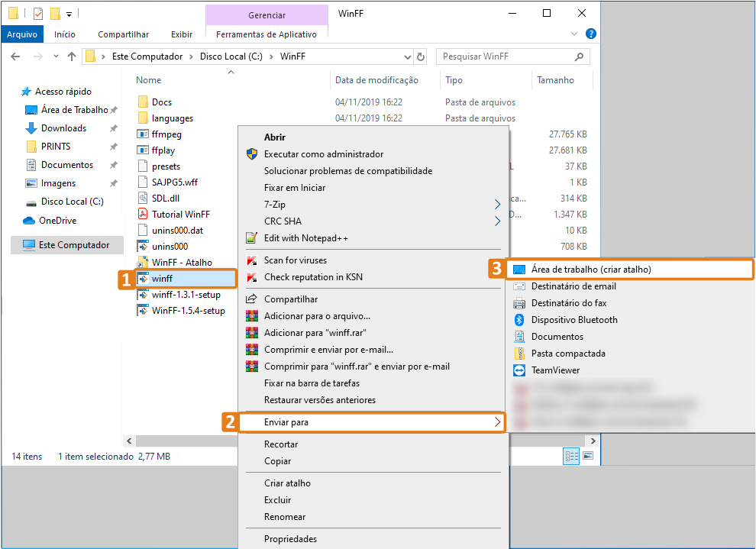Click the chevron after Disco Local (C:) in path
The height and width of the screenshot is (549, 756).
271,57
